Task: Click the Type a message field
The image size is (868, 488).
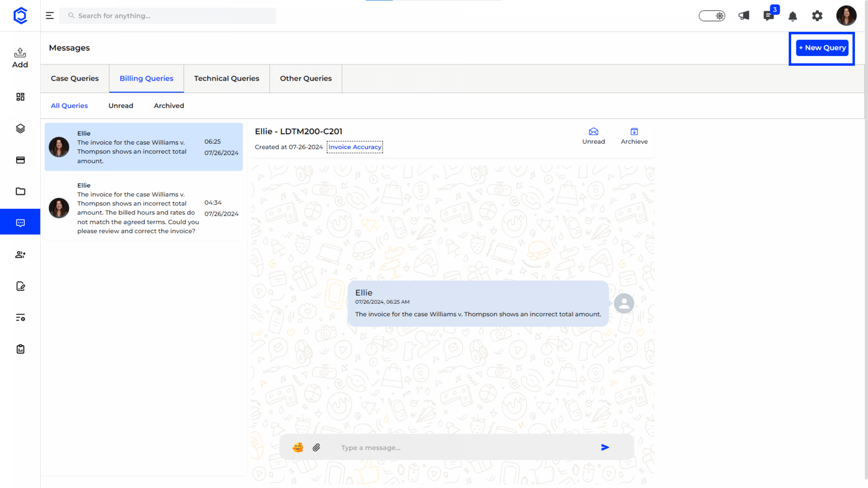Action: (465, 447)
